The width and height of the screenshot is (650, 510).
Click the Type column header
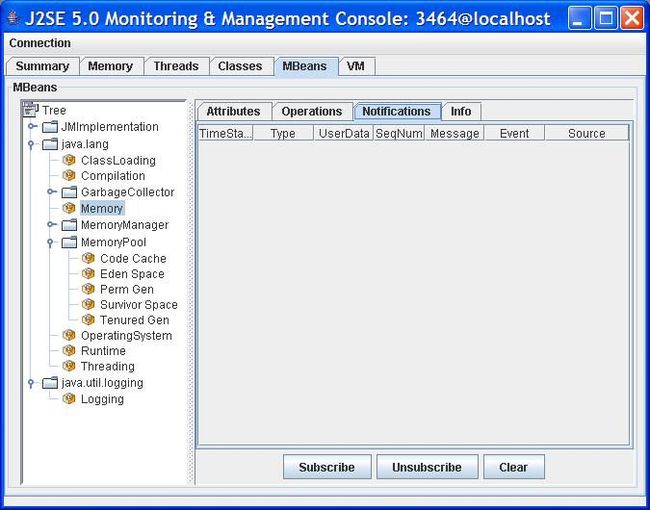pos(283,134)
